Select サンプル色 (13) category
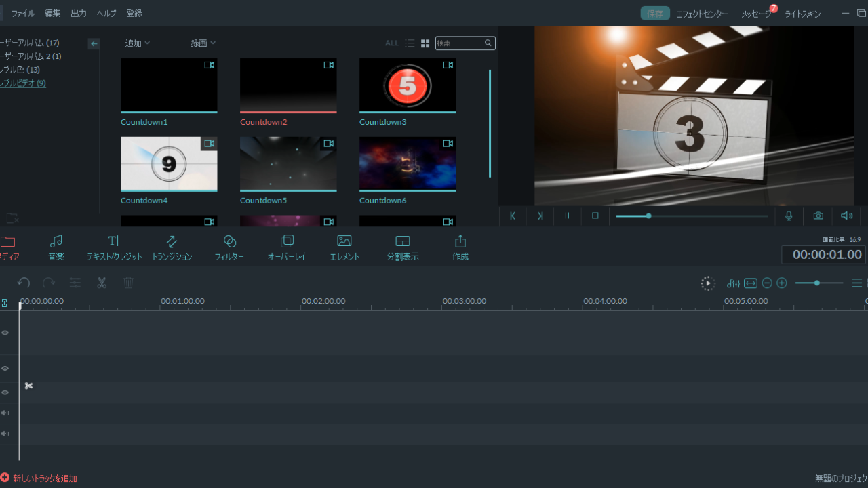The width and height of the screenshot is (868, 488). point(20,70)
